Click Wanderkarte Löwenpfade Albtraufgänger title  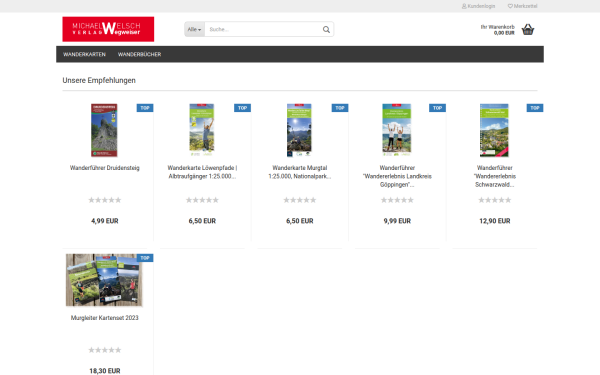202,172
